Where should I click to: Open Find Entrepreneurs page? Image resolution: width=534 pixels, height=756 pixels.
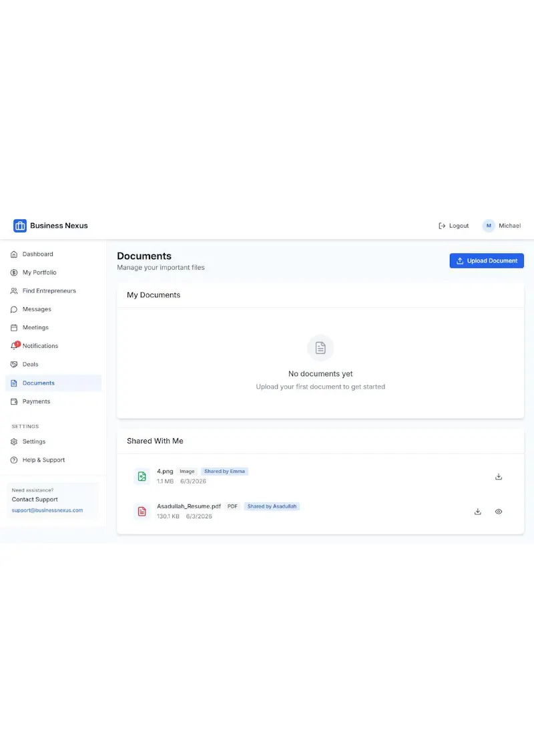click(x=53, y=291)
